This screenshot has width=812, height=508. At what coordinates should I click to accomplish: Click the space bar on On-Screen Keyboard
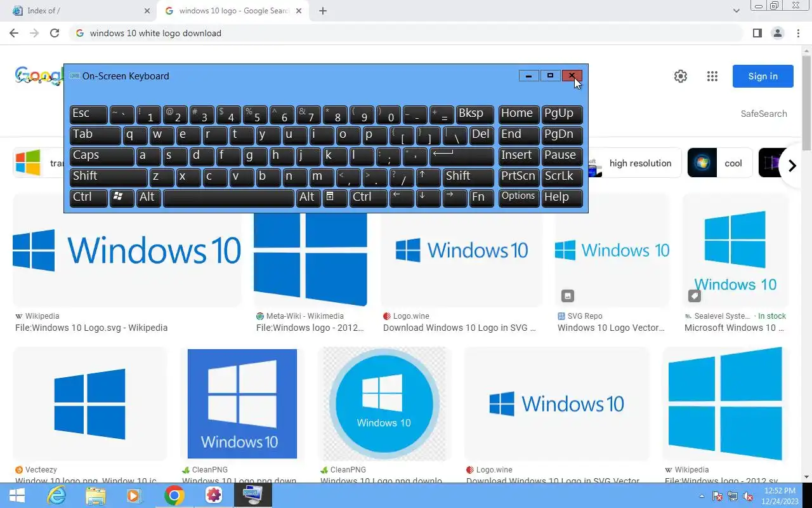coord(228,197)
